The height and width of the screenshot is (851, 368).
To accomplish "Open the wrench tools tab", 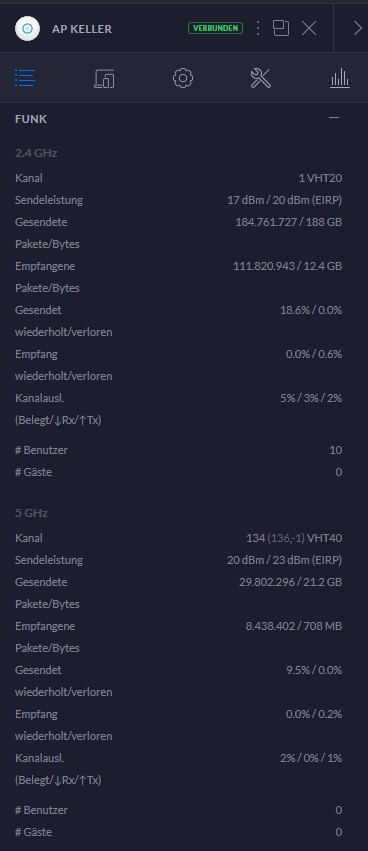I will [261, 78].
